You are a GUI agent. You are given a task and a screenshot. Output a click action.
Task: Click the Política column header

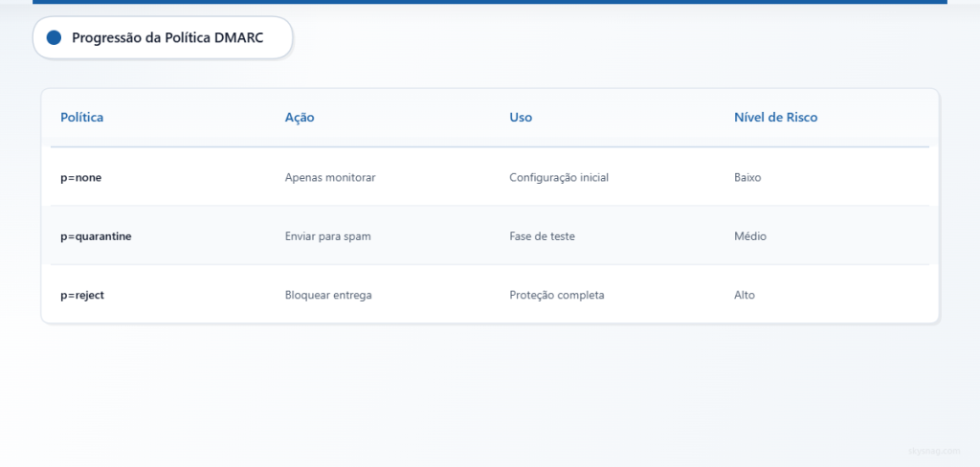coord(82,118)
